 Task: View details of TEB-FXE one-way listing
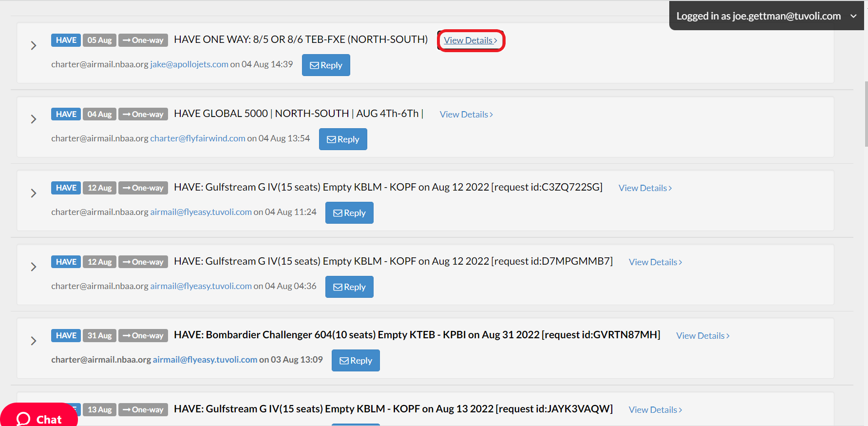click(471, 40)
